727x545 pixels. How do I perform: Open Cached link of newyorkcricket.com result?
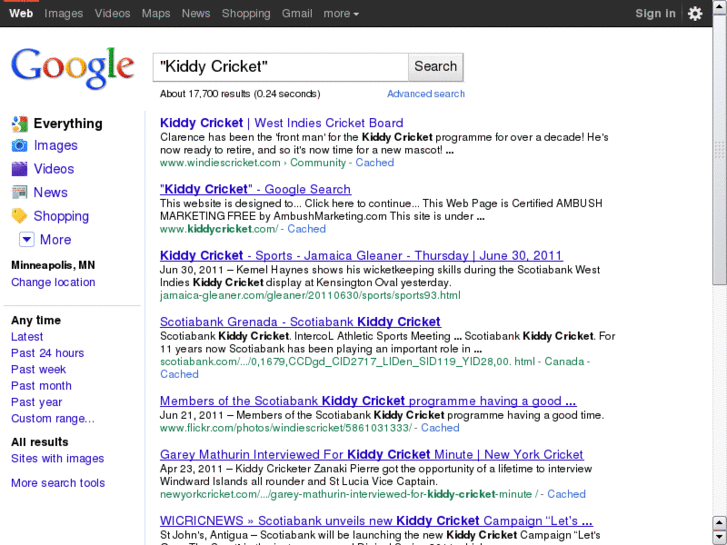[x=566, y=494]
